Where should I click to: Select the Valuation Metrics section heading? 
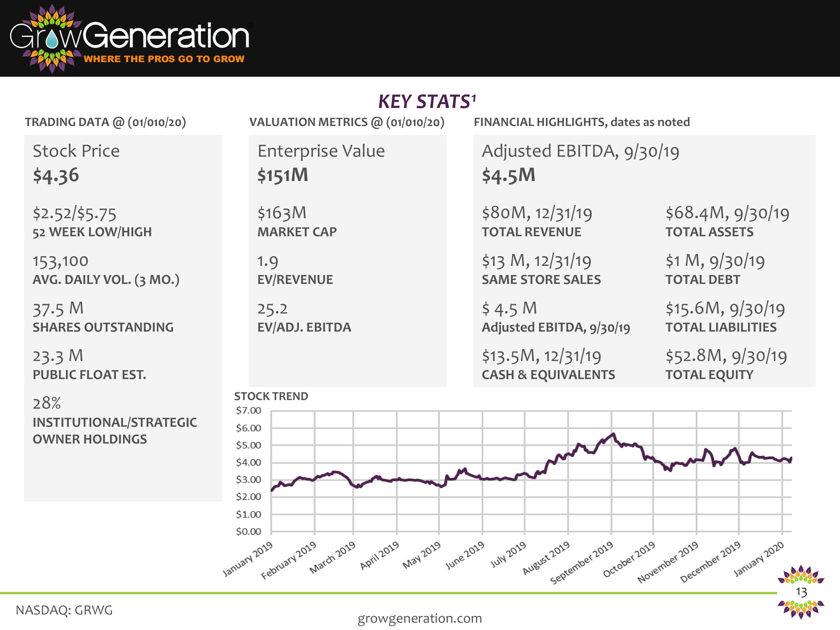click(x=346, y=122)
